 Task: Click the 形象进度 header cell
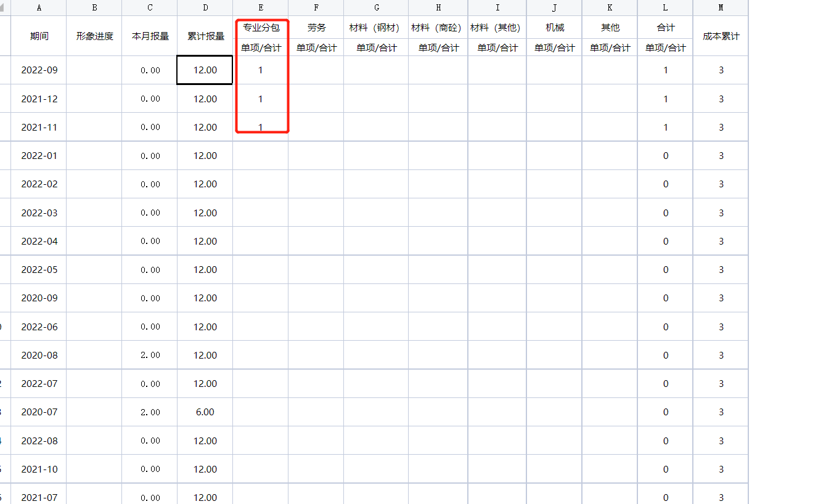point(94,36)
